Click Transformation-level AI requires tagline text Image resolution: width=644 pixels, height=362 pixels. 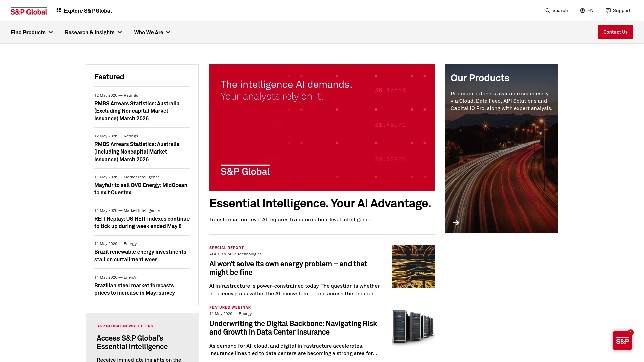pyautogui.click(x=291, y=220)
